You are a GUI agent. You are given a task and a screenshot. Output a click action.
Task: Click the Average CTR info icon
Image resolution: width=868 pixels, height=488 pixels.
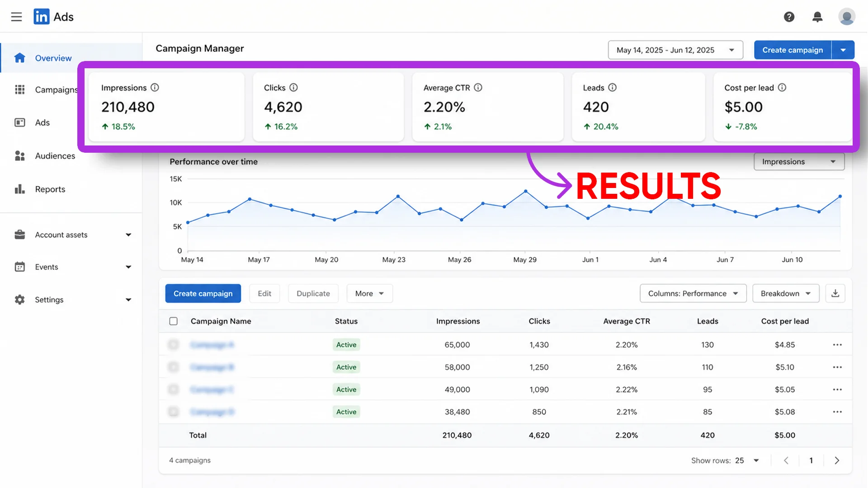point(478,87)
